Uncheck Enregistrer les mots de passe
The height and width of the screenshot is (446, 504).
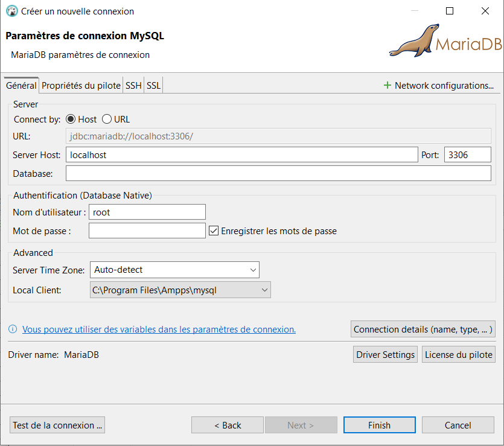tap(214, 230)
